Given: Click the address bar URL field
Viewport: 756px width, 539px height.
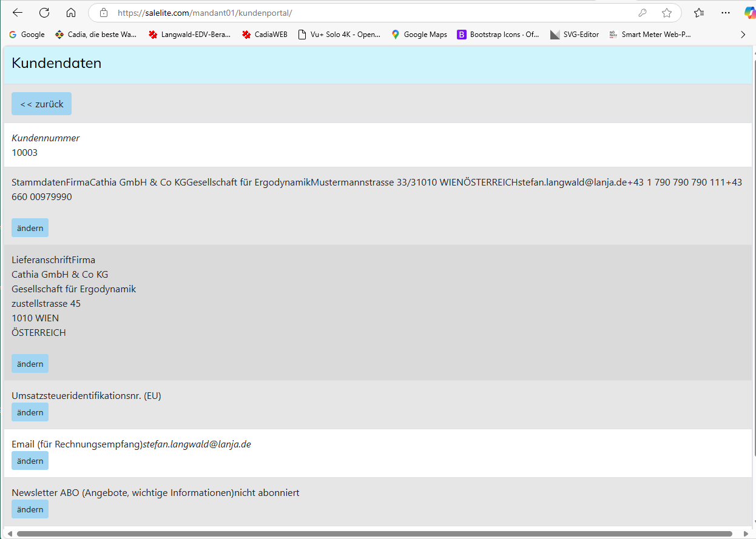Looking at the screenshot, I should 364,13.
